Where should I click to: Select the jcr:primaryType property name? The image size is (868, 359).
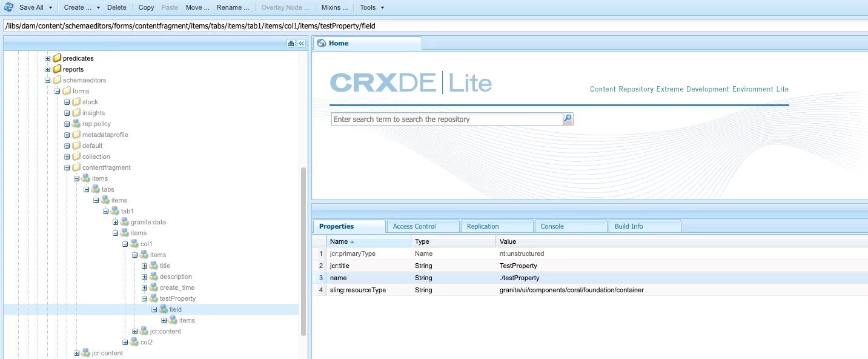click(352, 253)
